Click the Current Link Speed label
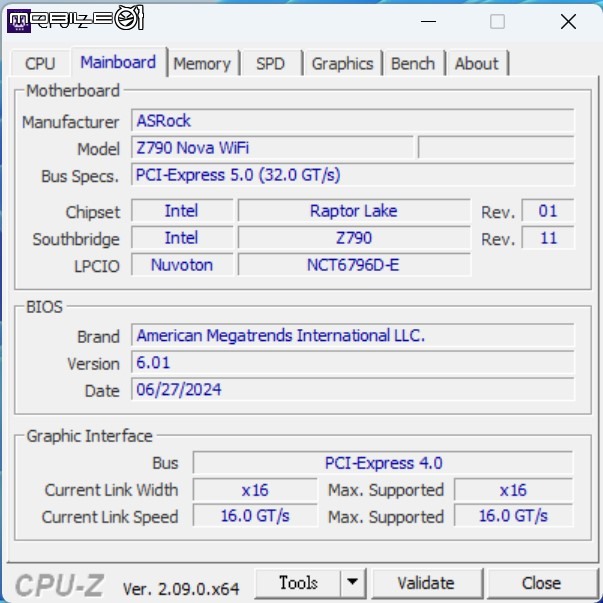Screen dimensions: 603x603 tap(110, 517)
